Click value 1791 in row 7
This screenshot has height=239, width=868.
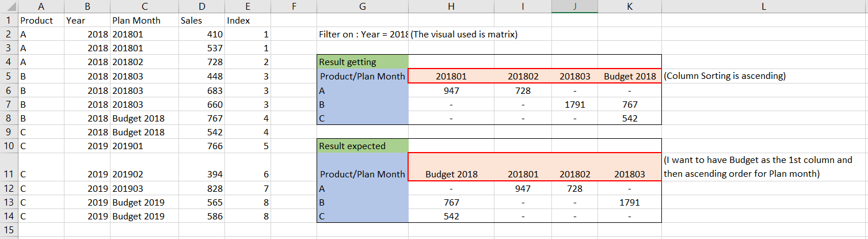tap(574, 104)
